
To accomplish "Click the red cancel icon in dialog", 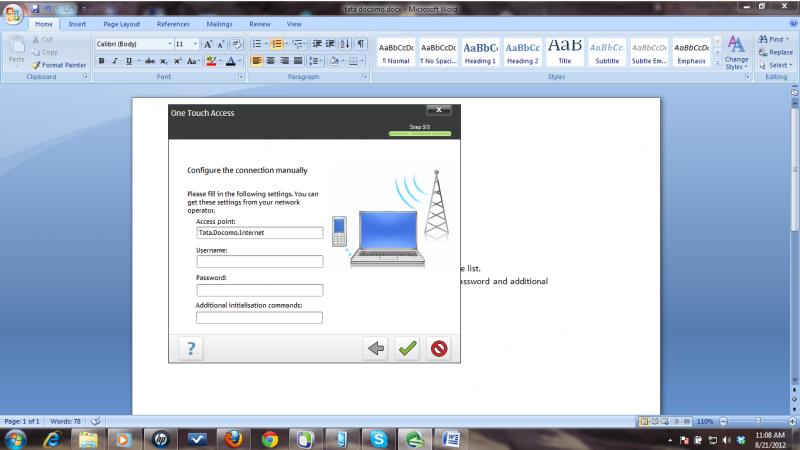I will 439,348.
